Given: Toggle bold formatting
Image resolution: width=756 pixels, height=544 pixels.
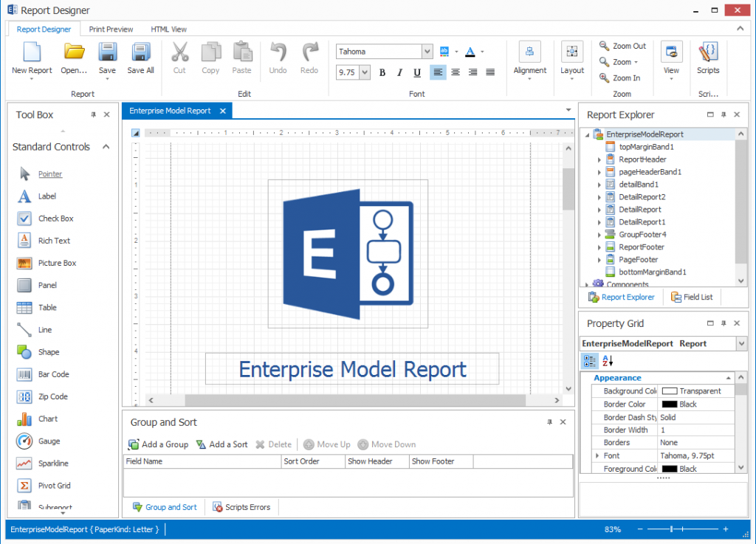Looking at the screenshot, I should (382, 72).
